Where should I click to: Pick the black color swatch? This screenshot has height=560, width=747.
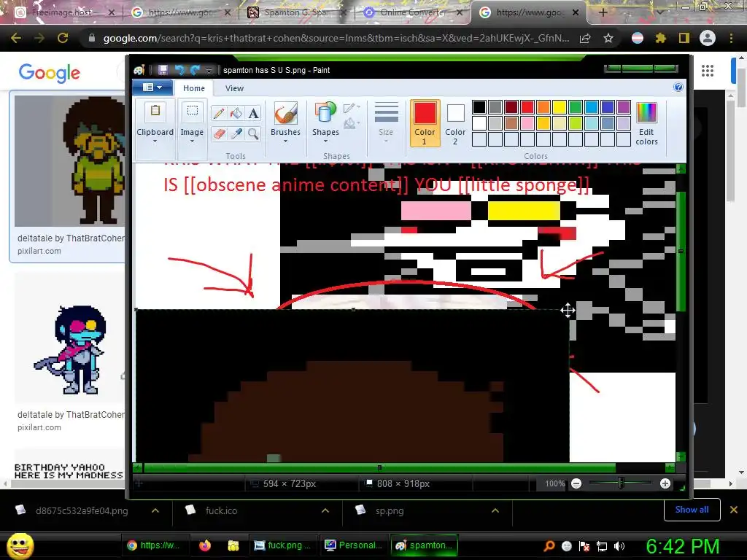(479, 107)
